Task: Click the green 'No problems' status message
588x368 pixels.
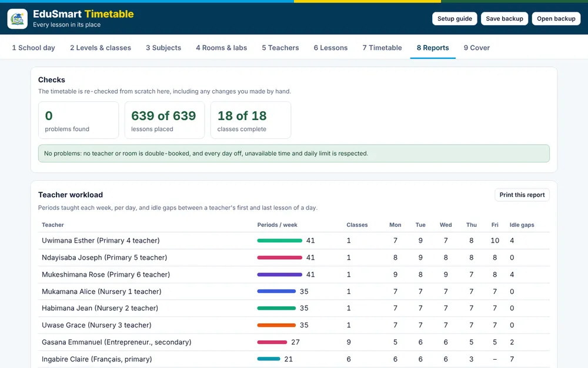Action: coord(294,154)
